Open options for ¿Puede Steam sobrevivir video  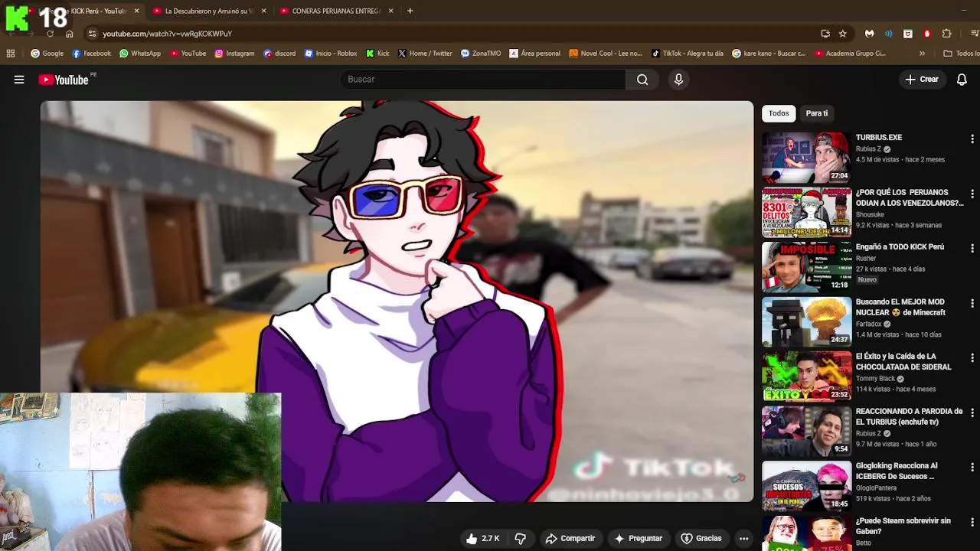(x=972, y=523)
